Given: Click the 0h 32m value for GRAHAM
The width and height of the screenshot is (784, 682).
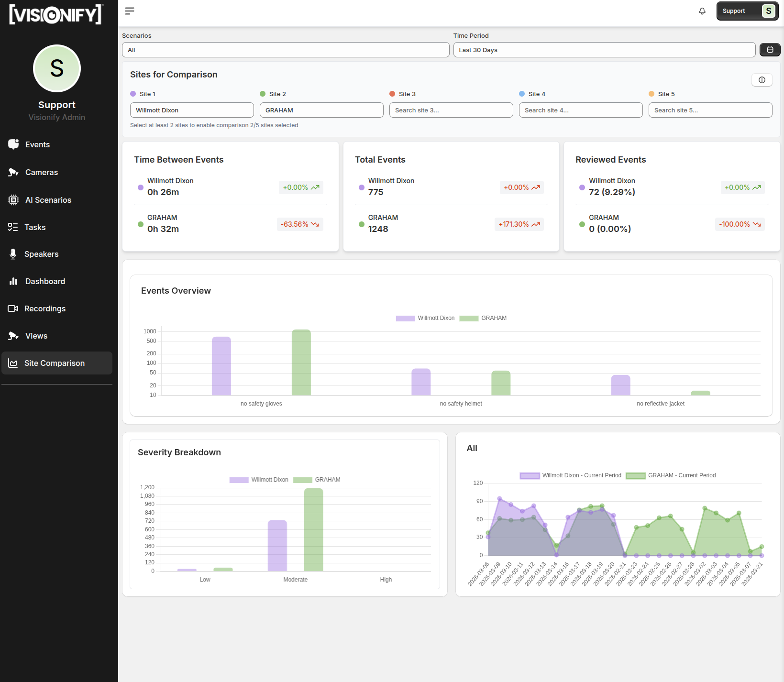Looking at the screenshot, I should 163,229.
